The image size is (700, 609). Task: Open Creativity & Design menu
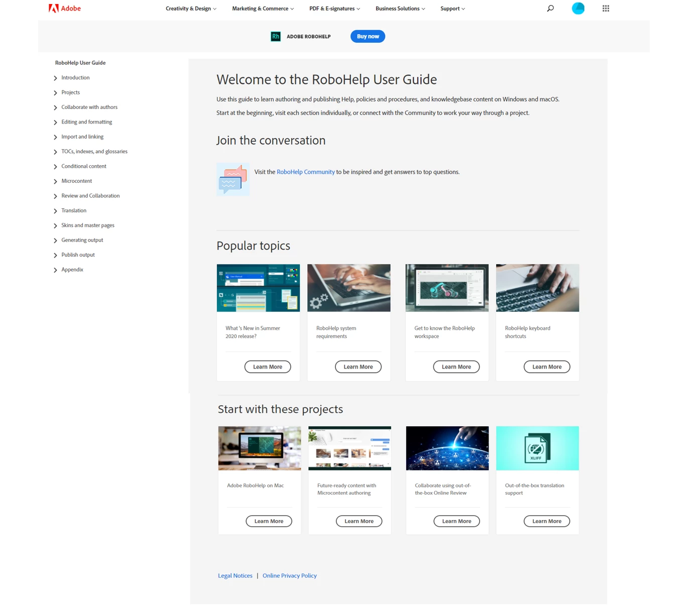[191, 9]
